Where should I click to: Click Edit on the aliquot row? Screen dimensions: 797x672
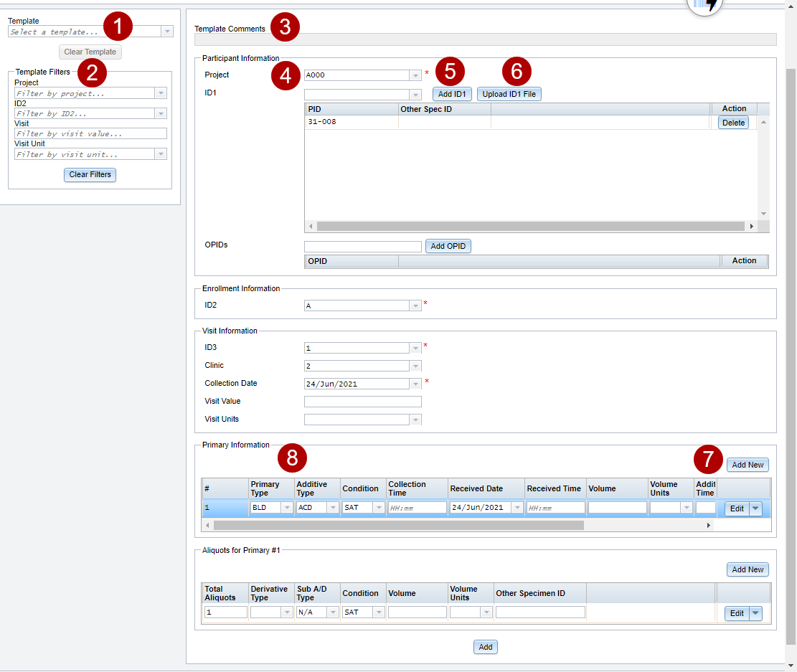pos(737,613)
